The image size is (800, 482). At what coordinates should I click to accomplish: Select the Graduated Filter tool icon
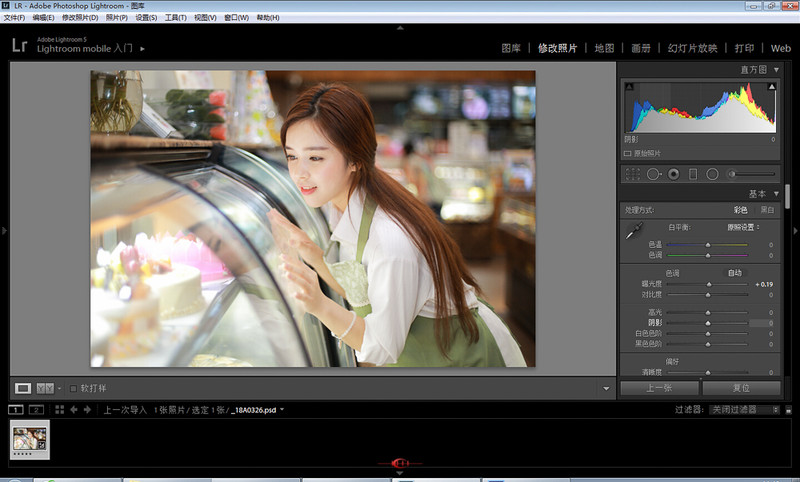point(693,174)
